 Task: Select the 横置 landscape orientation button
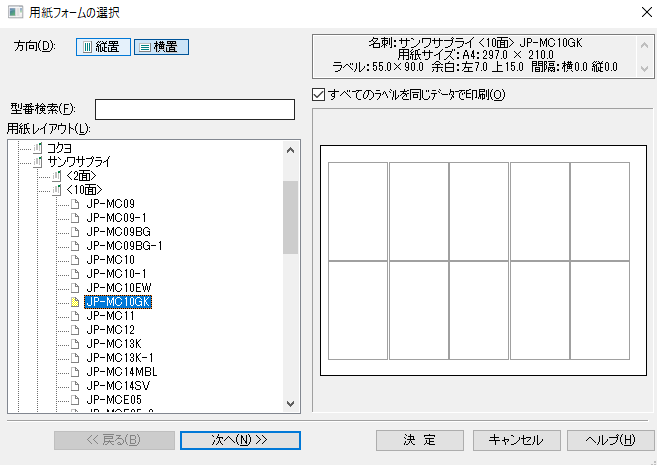161,46
